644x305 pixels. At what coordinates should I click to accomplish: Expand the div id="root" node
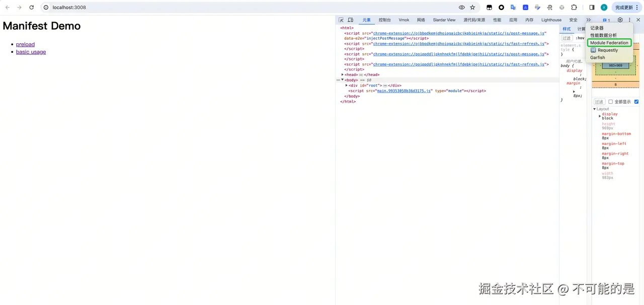tap(347, 86)
